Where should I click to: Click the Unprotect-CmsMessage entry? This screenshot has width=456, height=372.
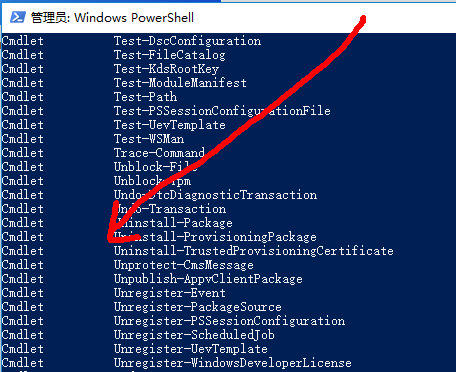[x=184, y=265]
